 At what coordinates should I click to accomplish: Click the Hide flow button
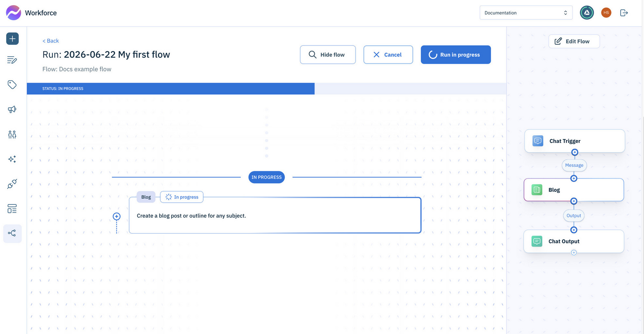point(328,55)
